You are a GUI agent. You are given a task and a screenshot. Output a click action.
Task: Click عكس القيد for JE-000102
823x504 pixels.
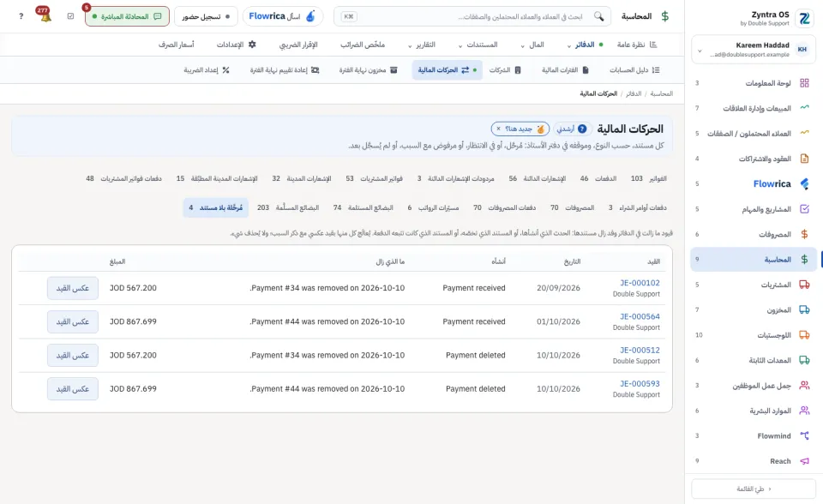(72, 288)
